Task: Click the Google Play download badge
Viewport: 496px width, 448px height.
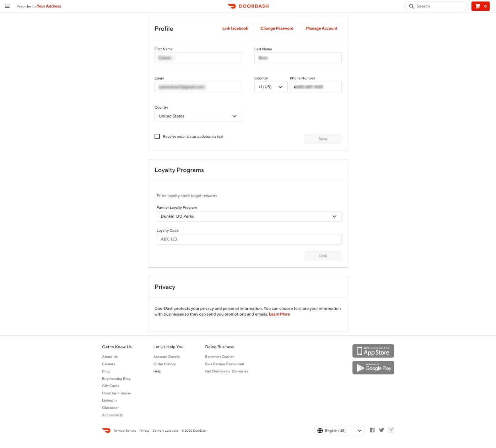Action: click(373, 367)
